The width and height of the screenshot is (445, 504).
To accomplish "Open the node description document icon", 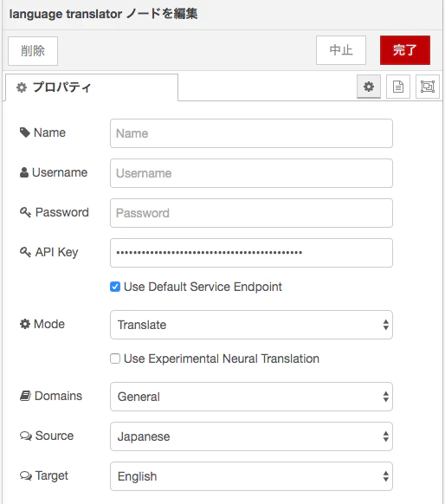I will pos(398,87).
